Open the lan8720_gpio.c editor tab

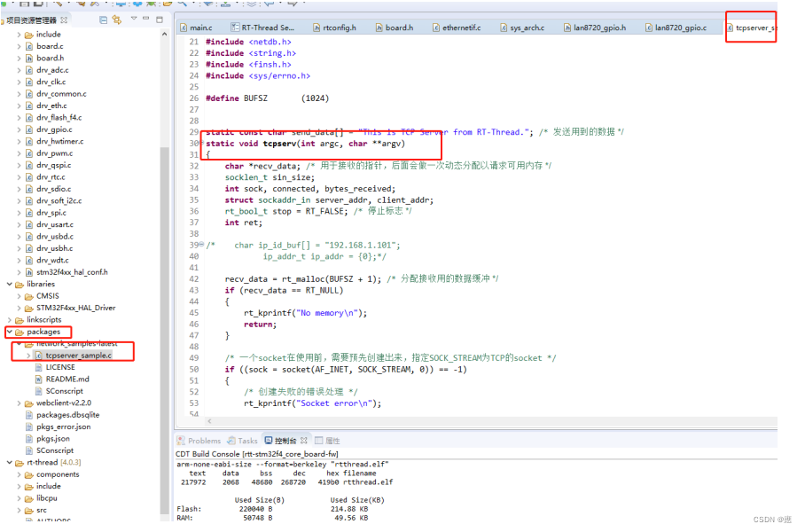pyautogui.click(x=680, y=27)
